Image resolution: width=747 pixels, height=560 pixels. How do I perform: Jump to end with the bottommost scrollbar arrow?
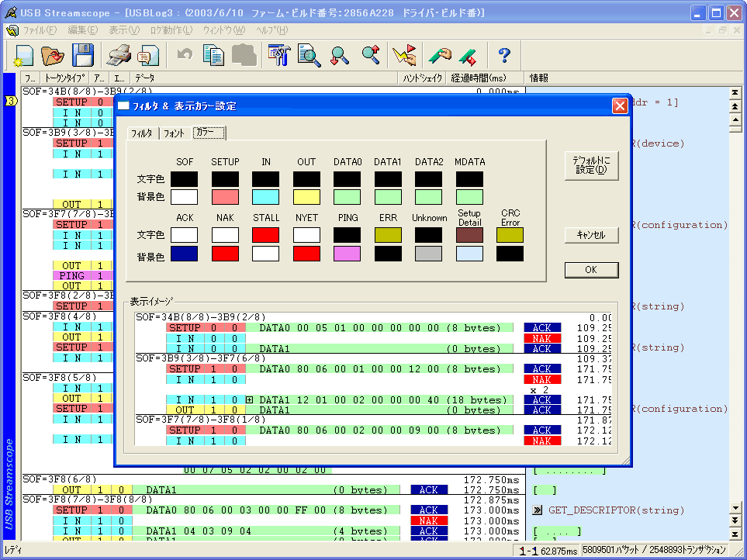tap(735, 534)
